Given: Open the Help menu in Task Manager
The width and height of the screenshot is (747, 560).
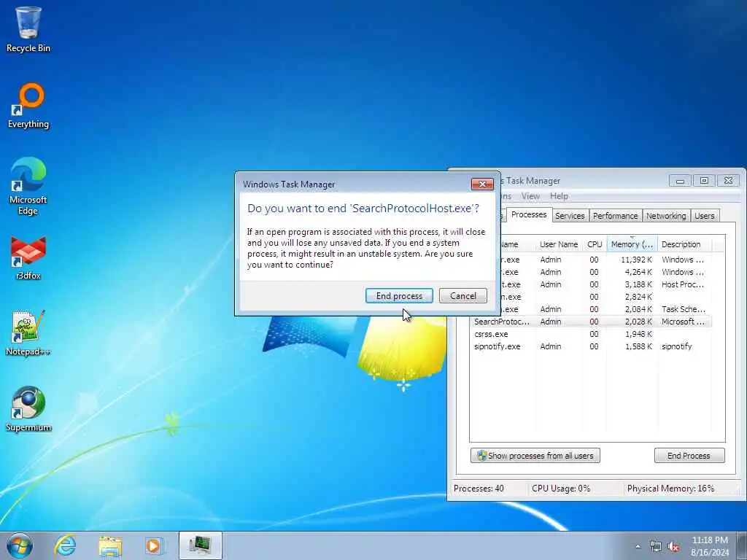Looking at the screenshot, I should click(x=559, y=196).
